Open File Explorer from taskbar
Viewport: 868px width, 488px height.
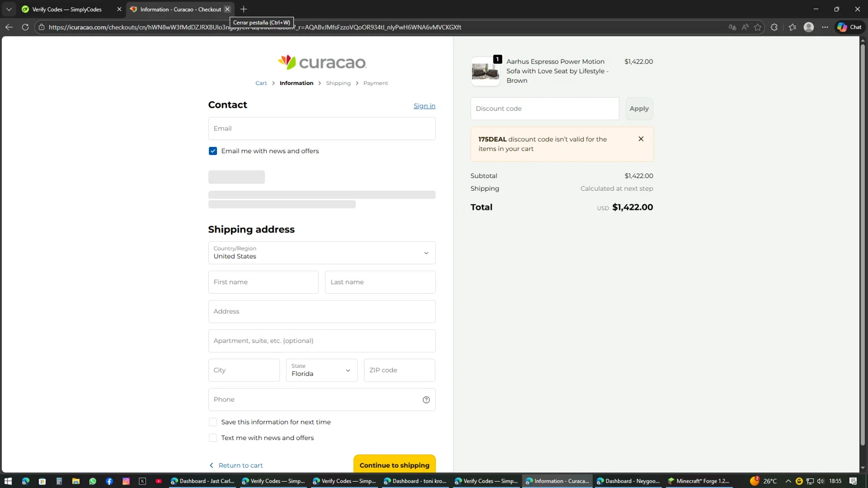coord(76,481)
